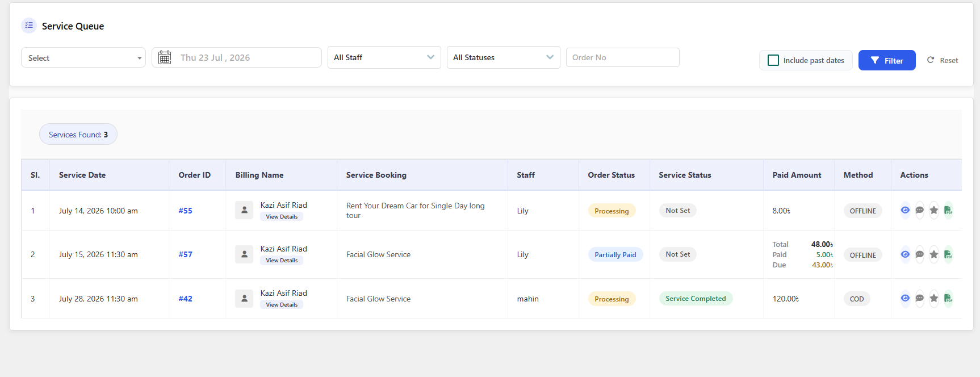This screenshot has width=980, height=377.
Task: Click avatar icon in order #57 row
Action: [x=244, y=254]
